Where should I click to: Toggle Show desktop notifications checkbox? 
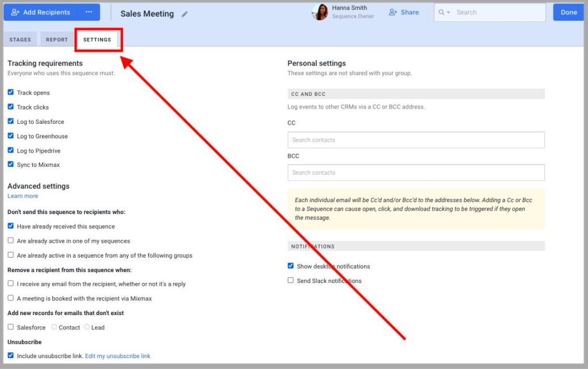pyautogui.click(x=291, y=266)
